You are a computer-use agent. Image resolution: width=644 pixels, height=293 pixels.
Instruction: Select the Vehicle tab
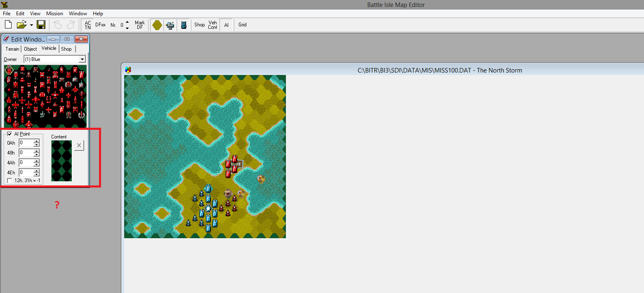[49, 48]
